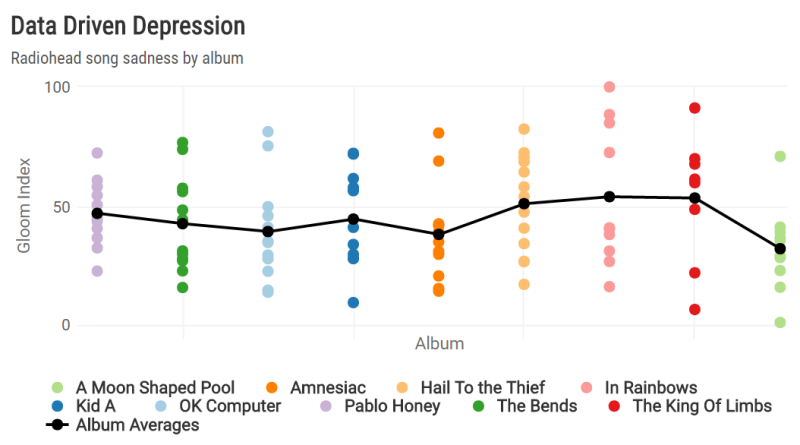The height and width of the screenshot is (445, 800).
Task: Click The King Of Limbs legend red marker
Action: click(615, 406)
